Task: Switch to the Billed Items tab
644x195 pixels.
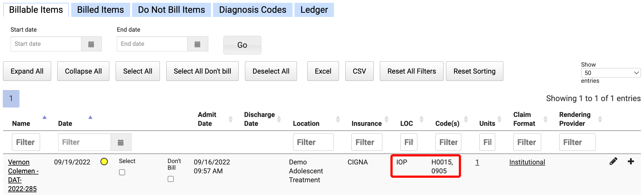Action: [100, 10]
